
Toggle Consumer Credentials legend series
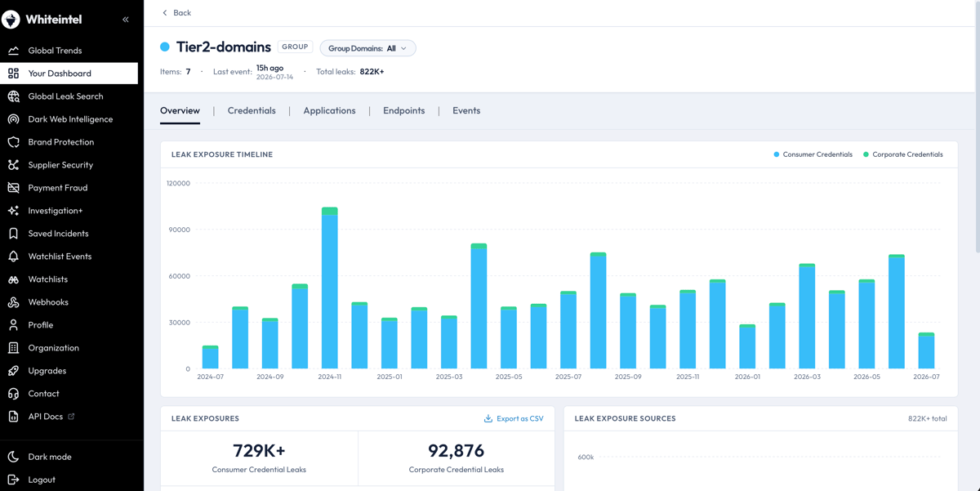pyautogui.click(x=813, y=154)
